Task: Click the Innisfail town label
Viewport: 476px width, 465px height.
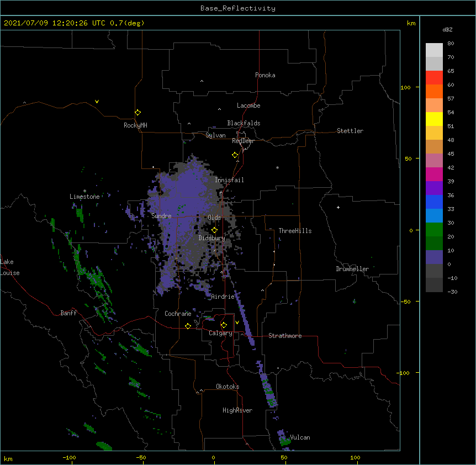Action: tap(229, 180)
